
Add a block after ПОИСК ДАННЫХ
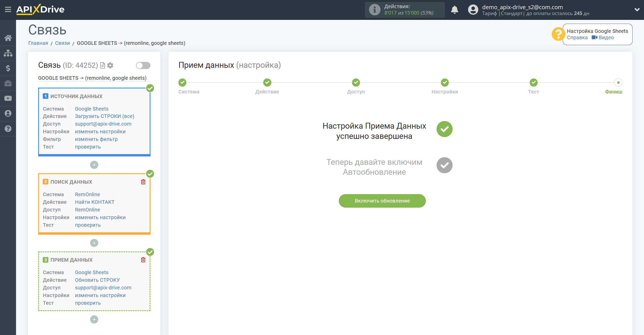point(94,243)
